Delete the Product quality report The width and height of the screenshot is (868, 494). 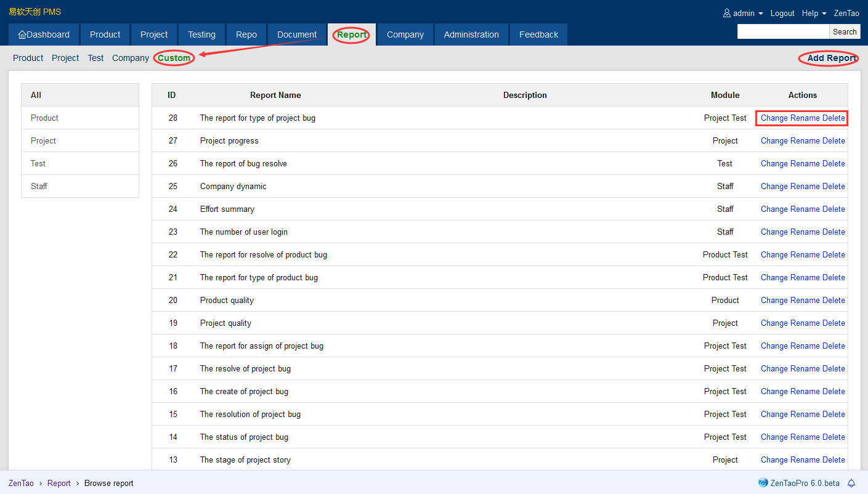[834, 300]
